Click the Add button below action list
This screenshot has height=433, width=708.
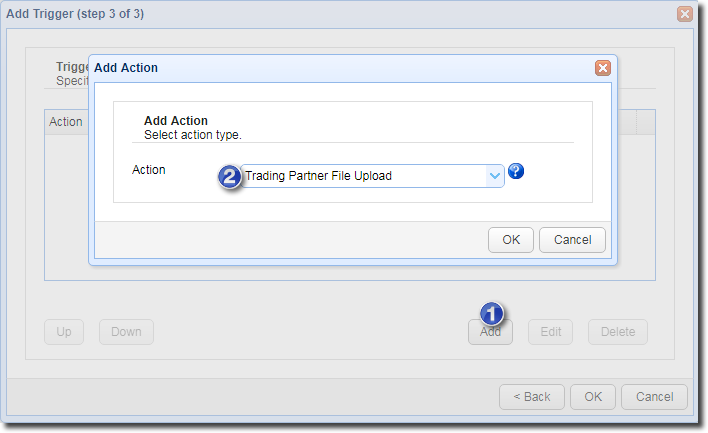[x=490, y=333]
